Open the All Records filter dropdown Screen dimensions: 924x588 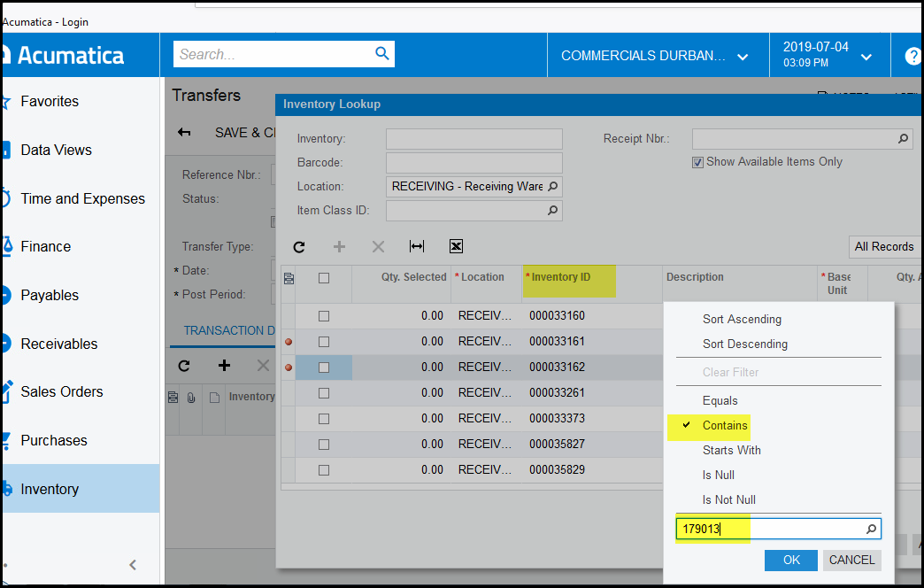[884, 247]
